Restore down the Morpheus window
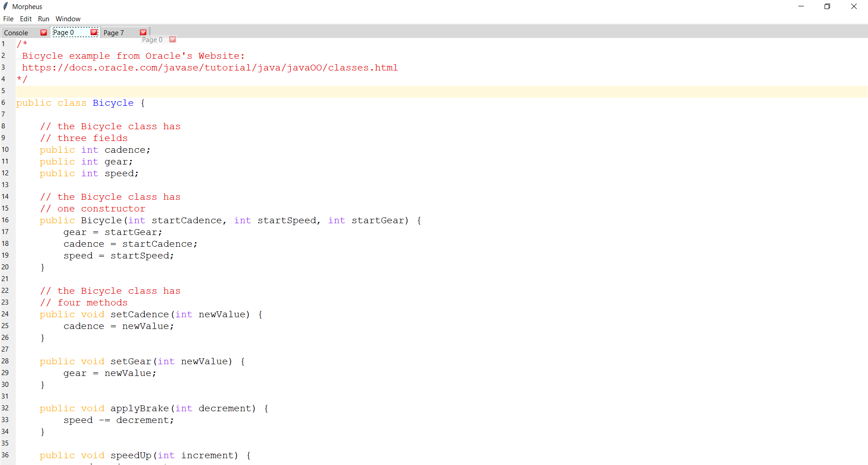 tap(827, 6)
